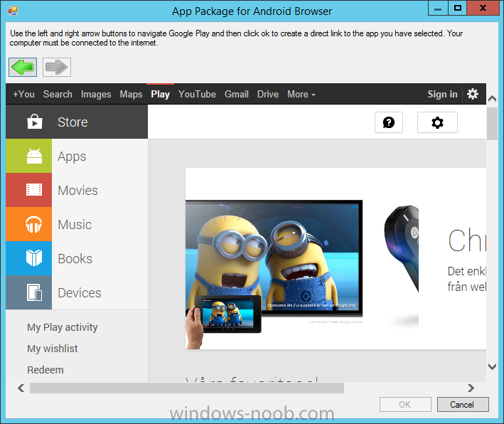
Task: Click the Redeem link
Action: coord(45,370)
